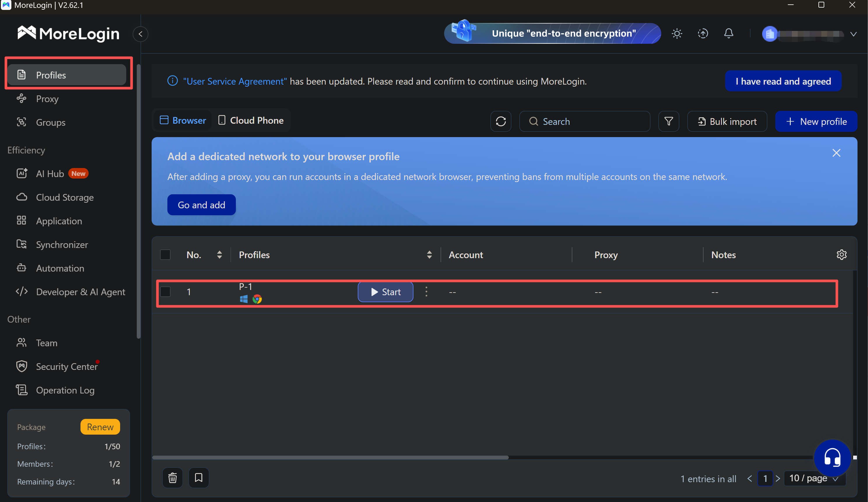Click the Members 1/2 count
Screen dimensions: 868x502
point(114,464)
